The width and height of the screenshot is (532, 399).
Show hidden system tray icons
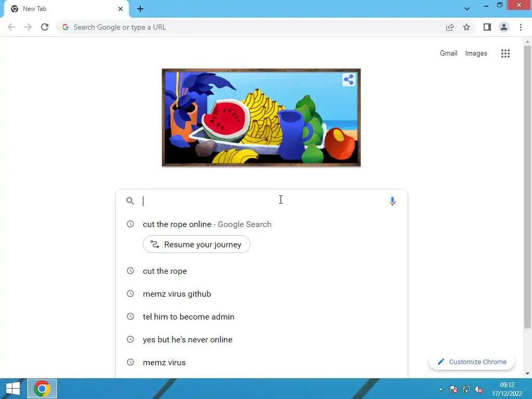point(441,389)
